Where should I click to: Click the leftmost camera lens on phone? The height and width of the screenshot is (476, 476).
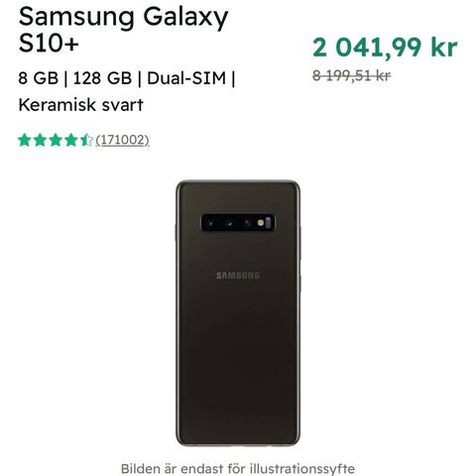coord(210,223)
